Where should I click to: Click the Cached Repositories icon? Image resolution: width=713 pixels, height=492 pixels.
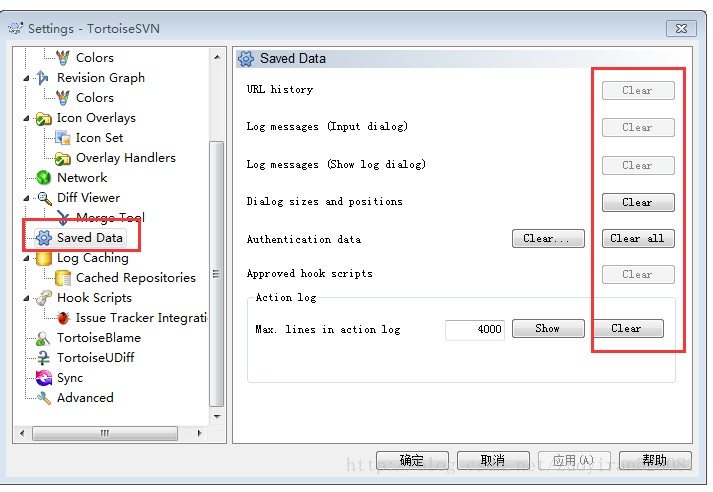pos(63,278)
